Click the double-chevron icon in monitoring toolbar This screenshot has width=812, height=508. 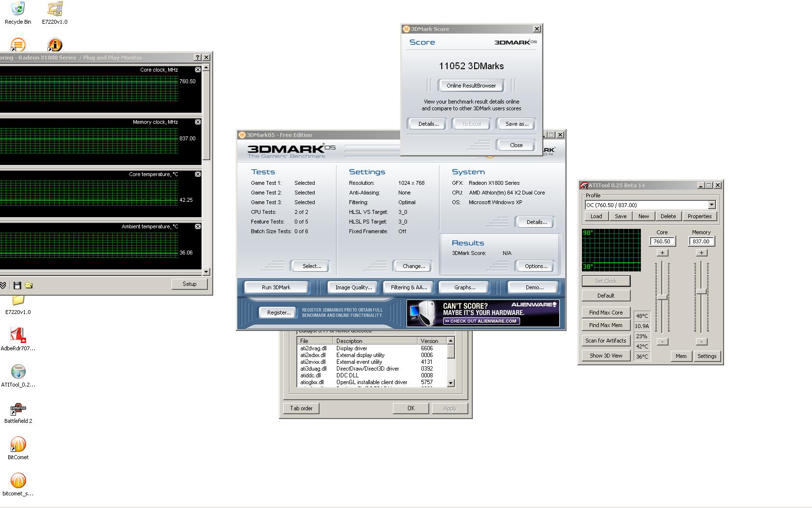pyautogui.click(x=3, y=285)
